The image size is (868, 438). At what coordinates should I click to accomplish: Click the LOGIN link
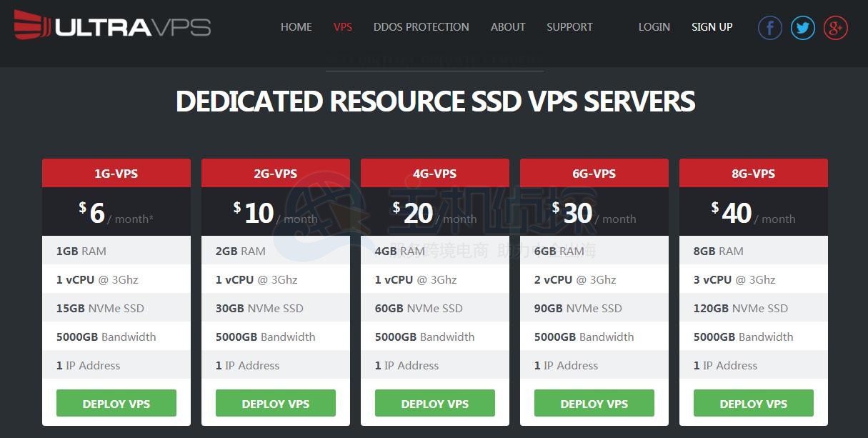654,27
